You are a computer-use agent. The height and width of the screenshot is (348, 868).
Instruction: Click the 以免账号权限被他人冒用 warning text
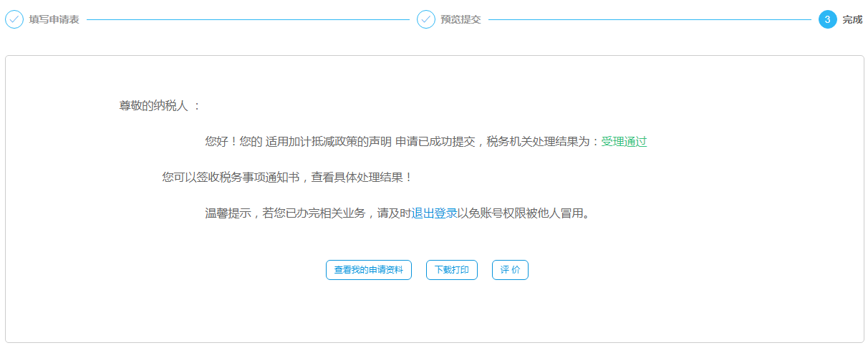(521, 213)
